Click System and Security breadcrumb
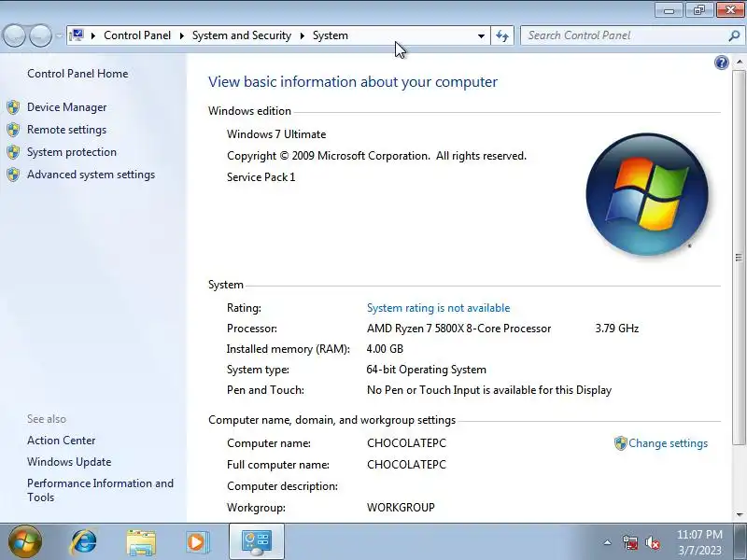Screen dimensions: 747x560 [x=242, y=35]
